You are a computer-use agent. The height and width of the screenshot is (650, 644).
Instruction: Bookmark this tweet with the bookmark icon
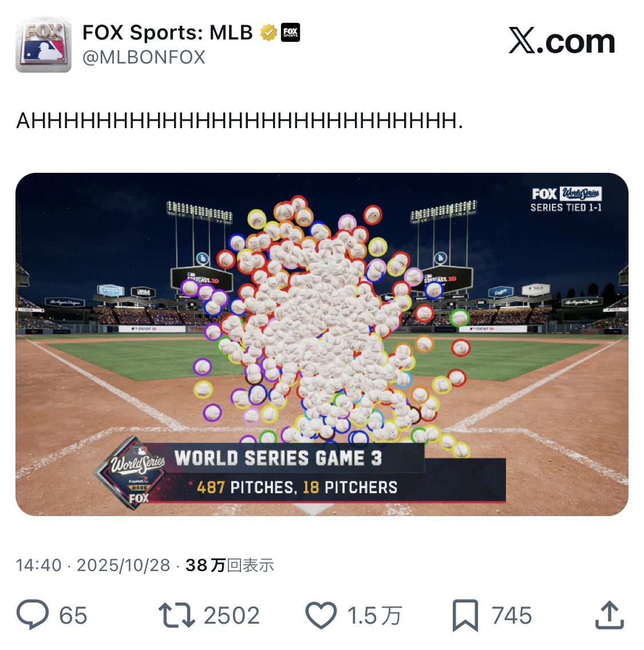465,615
